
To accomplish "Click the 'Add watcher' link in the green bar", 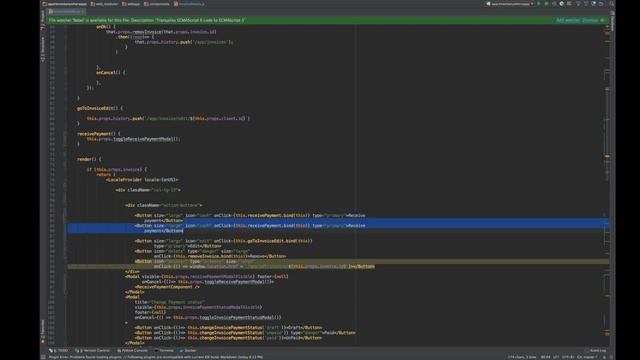I will (568, 20).
